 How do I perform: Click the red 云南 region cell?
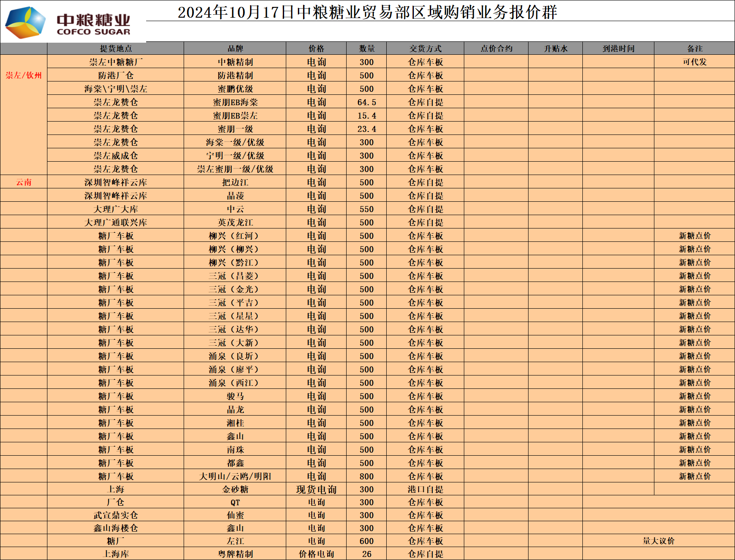point(24,182)
